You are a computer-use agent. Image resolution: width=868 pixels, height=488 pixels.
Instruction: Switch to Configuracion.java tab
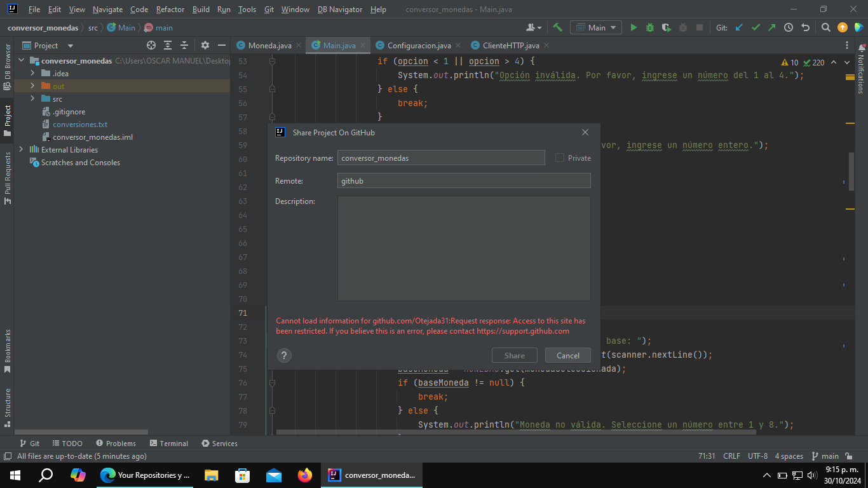point(419,45)
